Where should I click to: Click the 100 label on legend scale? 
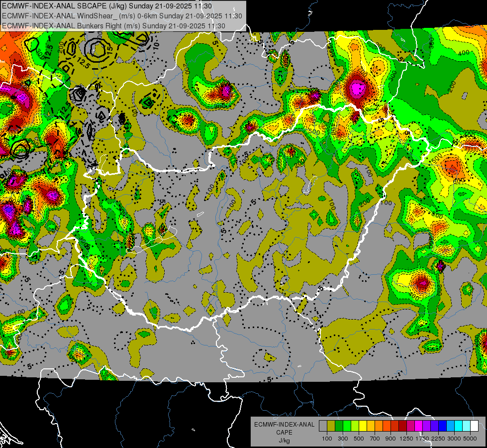tap(327, 438)
